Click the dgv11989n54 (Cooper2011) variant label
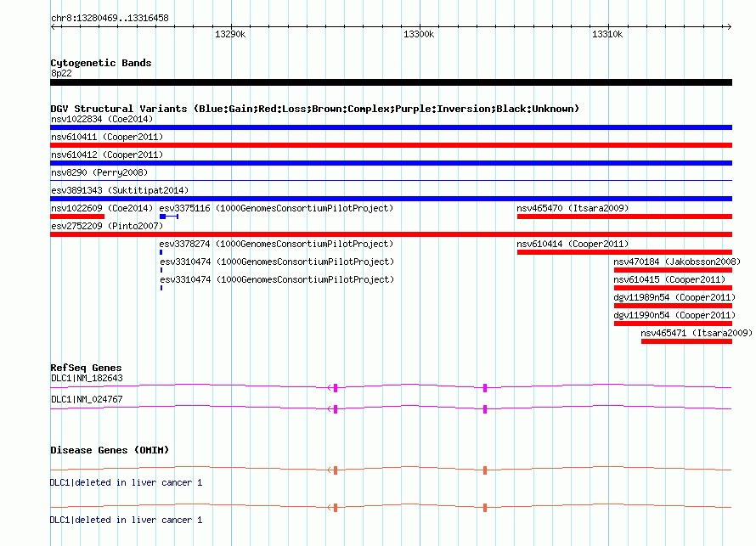The image size is (756, 546). [674, 297]
